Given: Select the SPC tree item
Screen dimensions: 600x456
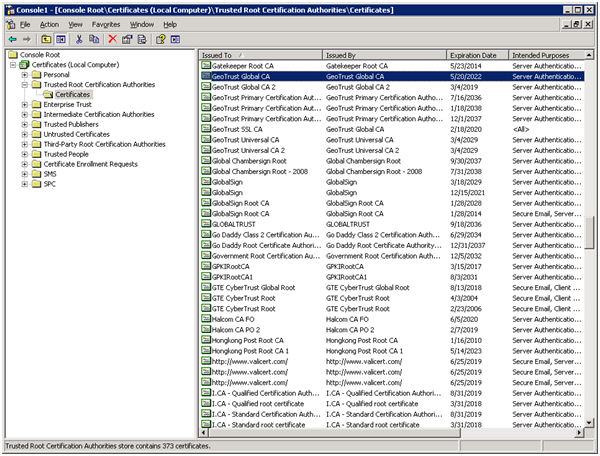Looking at the screenshot, I should click(49, 184).
